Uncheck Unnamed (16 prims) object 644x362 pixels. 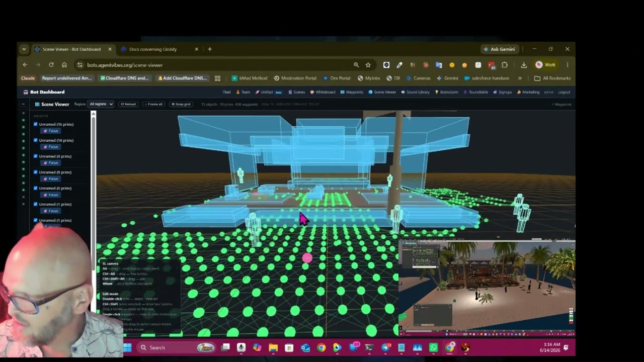pyautogui.click(x=36, y=124)
